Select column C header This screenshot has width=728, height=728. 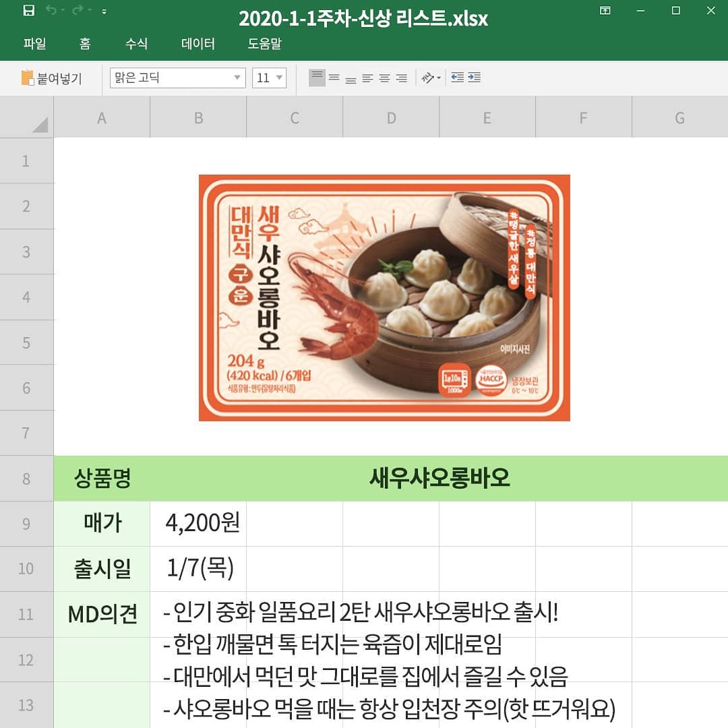coord(295,117)
